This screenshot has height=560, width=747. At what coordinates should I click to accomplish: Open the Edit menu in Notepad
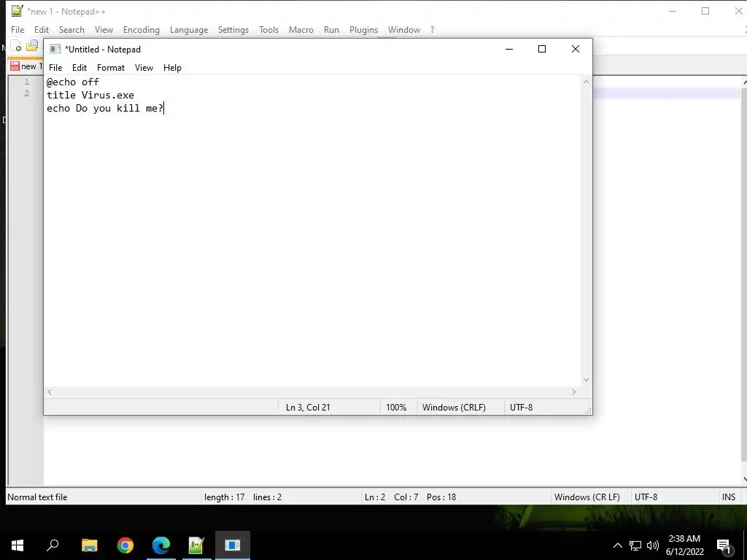[79, 68]
